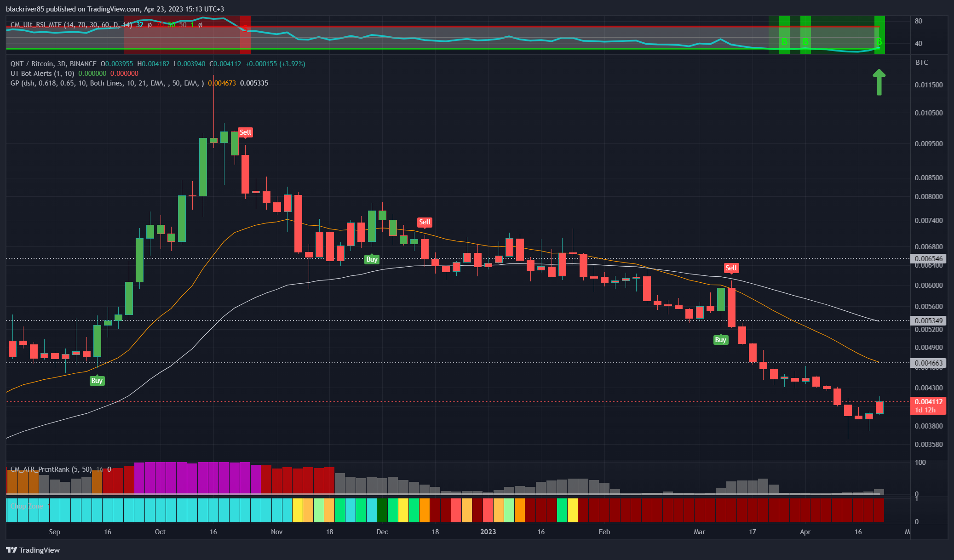This screenshot has height=560, width=954.
Task: Click the change value +0.000155 (+3.92%)
Action: click(x=276, y=64)
